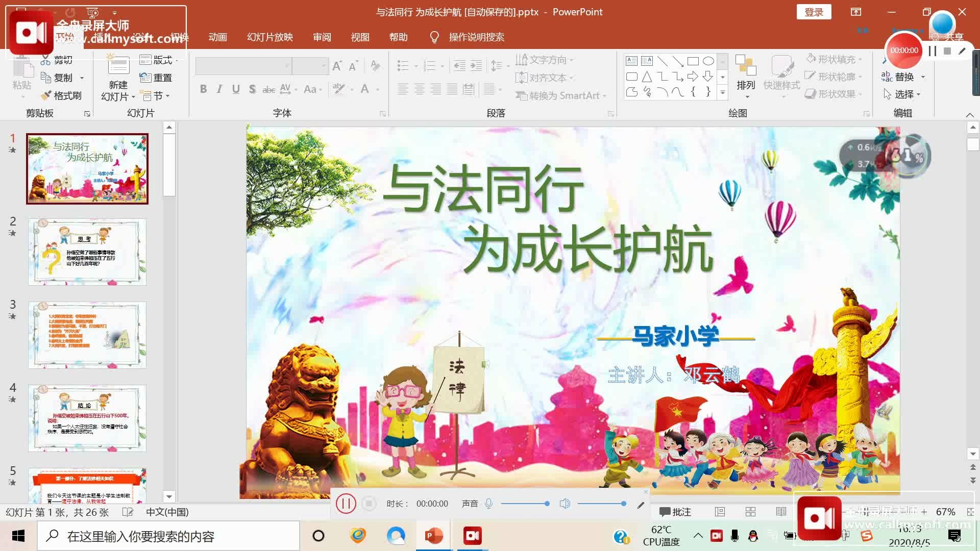
Task: Open the Animations ribbon tab
Action: [x=218, y=37]
